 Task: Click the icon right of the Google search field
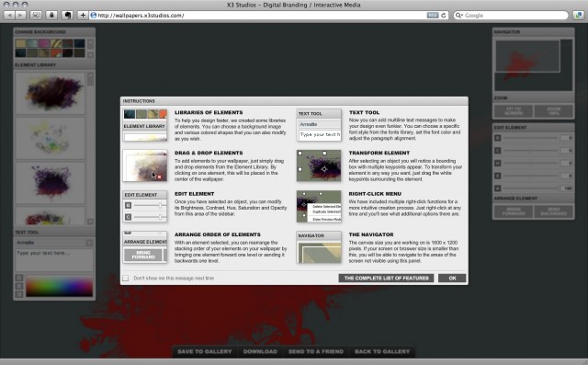click(x=578, y=16)
